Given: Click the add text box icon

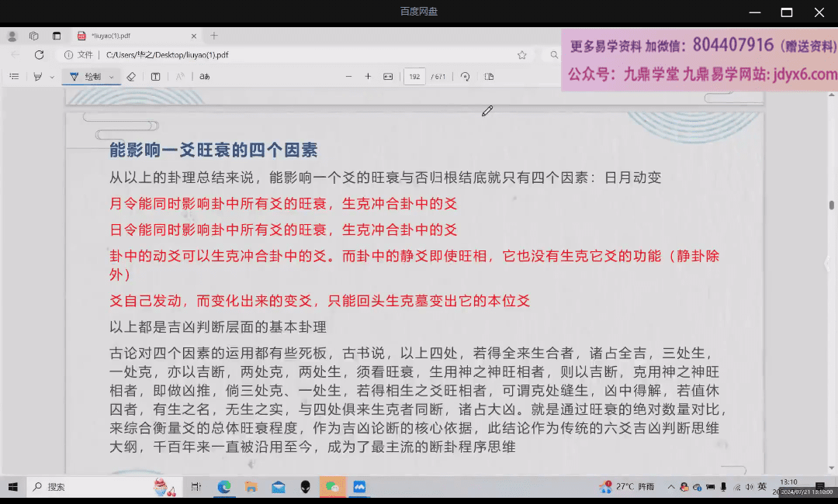Looking at the screenshot, I should [x=156, y=77].
